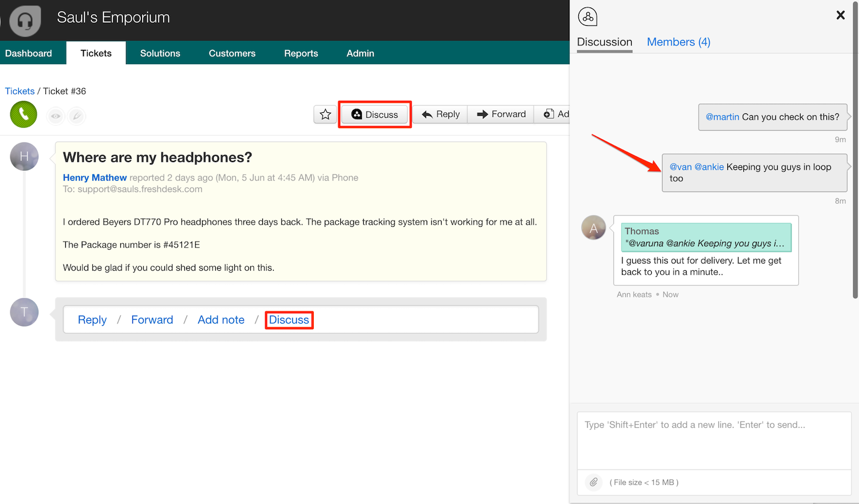Click the Forward toolbar button
Screen dimensions: 859x504
(x=501, y=114)
